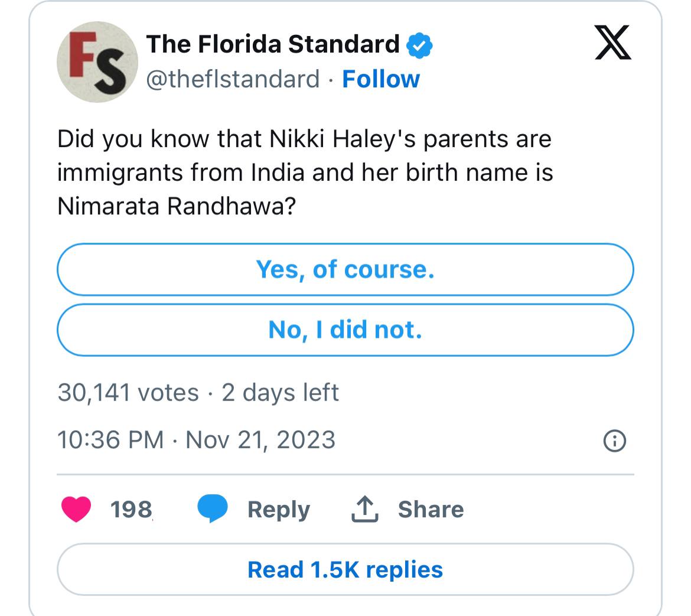Vote "Yes, of course." in the poll
The image size is (691, 616).
coord(345,269)
